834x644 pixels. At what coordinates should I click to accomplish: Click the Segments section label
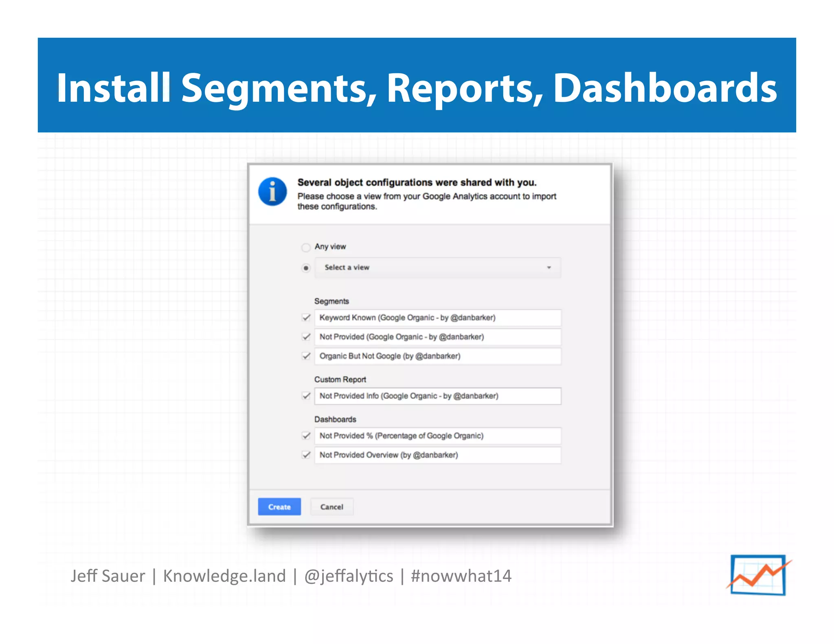tap(331, 301)
